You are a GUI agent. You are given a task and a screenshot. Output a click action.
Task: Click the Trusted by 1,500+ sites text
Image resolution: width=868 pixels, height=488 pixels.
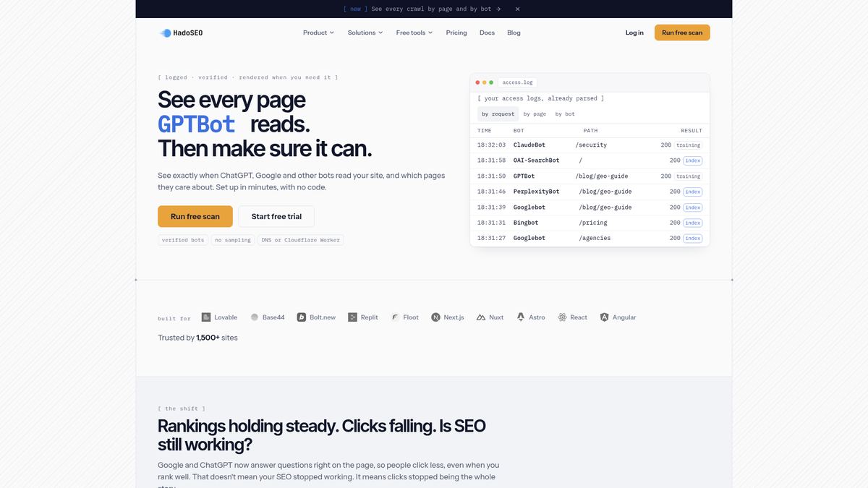pos(197,338)
